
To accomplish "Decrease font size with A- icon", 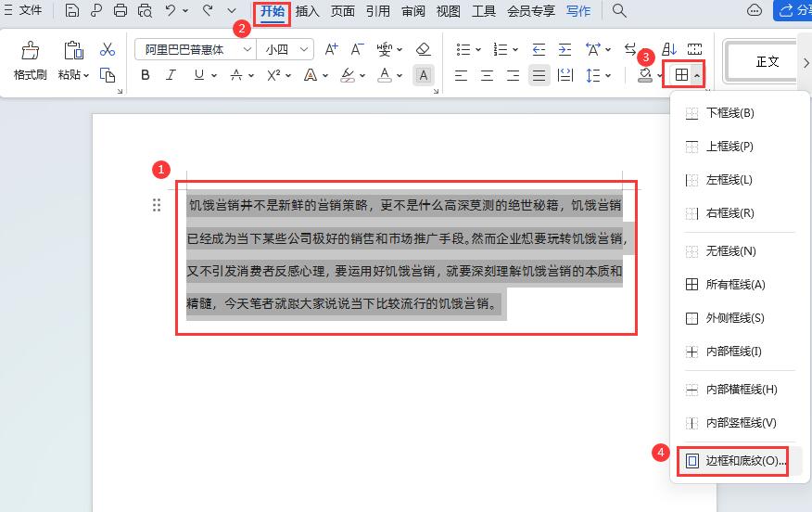I will point(357,49).
